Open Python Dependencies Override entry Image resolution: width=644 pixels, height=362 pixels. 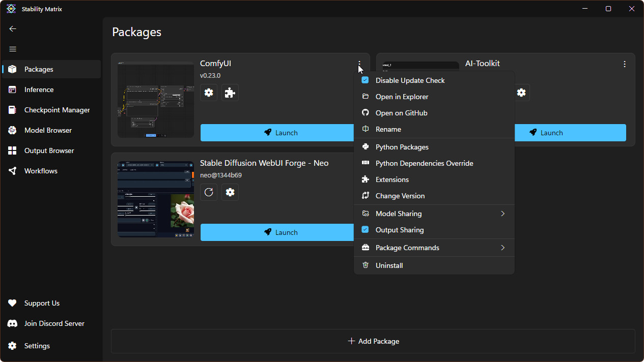tap(434, 163)
